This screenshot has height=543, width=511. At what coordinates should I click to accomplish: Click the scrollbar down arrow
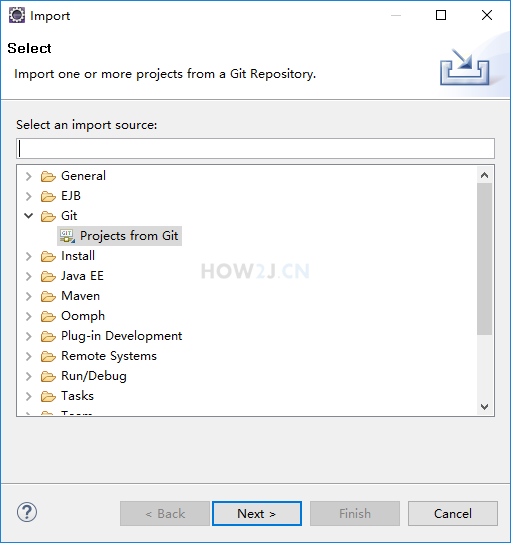tap(485, 407)
